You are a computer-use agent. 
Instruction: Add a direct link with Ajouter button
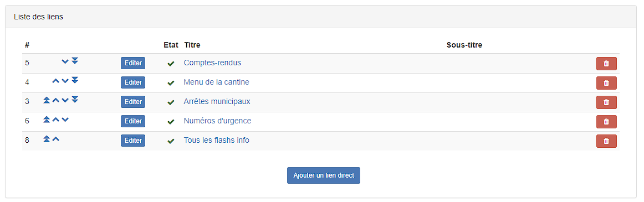coord(324,175)
